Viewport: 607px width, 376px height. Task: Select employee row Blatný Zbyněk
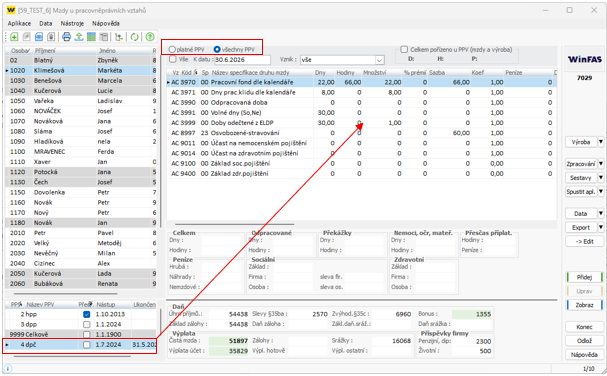[81, 60]
